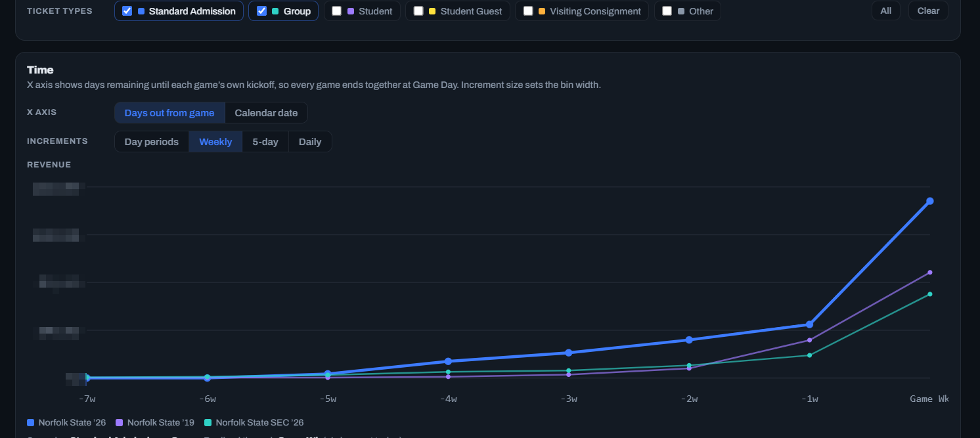Viewport: 980px width, 438px height.
Task: Click Norfolk State '19 legend entry
Action: click(x=155, y=423)
